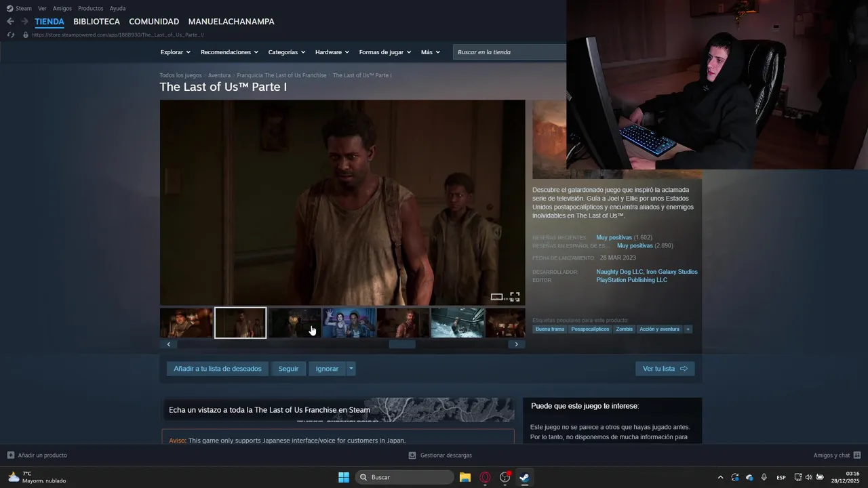Open the Todos los juegos breadcrumb
The height and width of the screenshot is (488, 868).
(x=180, y=75)
